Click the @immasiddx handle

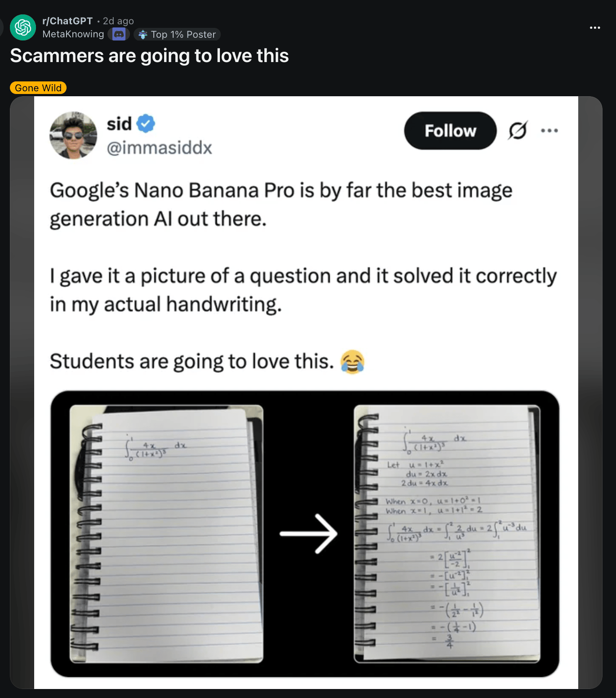[159, 148]
